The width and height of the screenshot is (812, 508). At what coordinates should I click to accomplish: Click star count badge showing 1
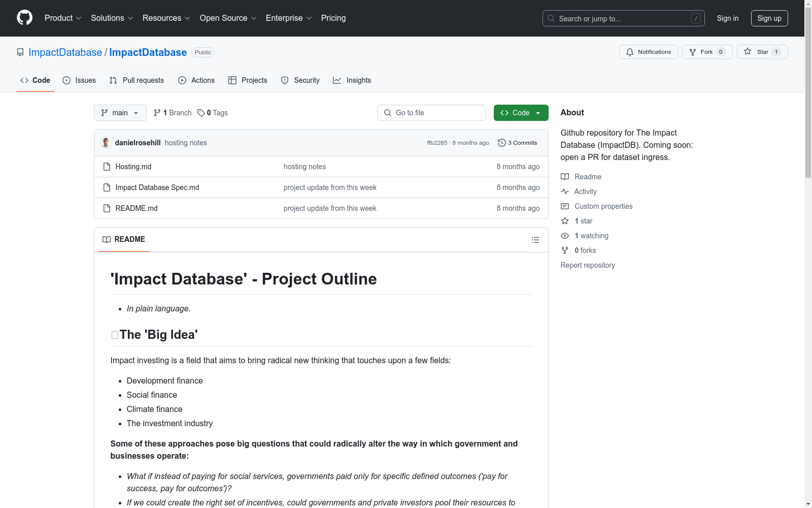[x=776, y=52]
